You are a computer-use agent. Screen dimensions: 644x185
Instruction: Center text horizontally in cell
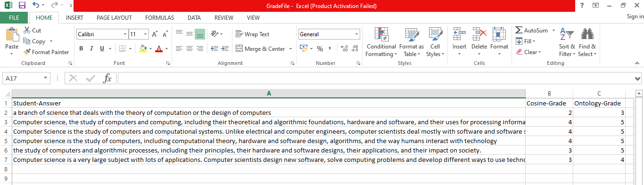point(189,48)
